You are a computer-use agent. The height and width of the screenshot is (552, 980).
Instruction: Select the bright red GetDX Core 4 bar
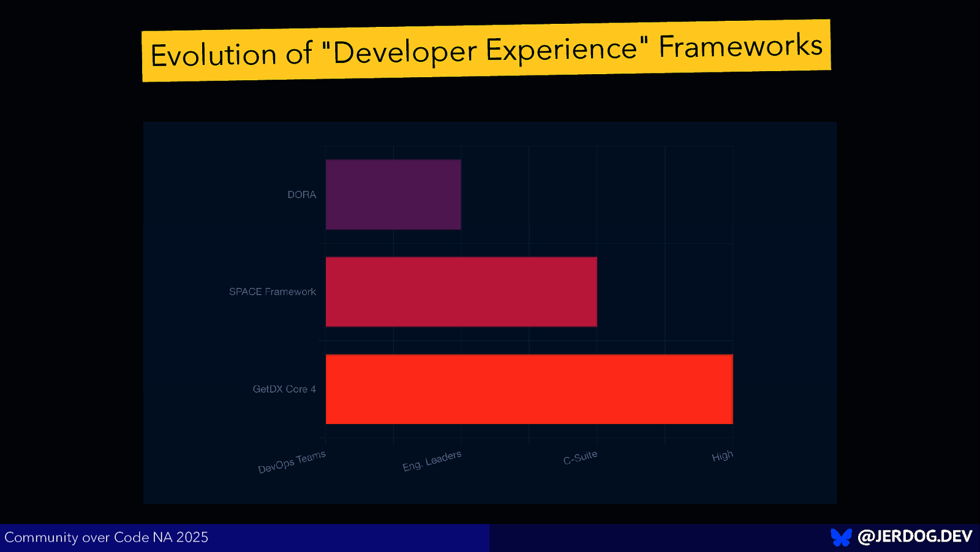[529, 389]
